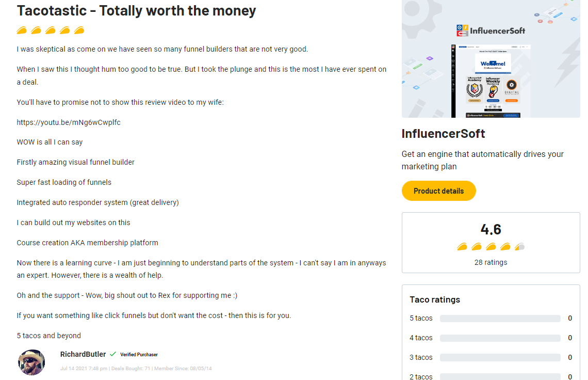Open RichardButler's reviewer profile name
The image size is (588, 380).
83,354
